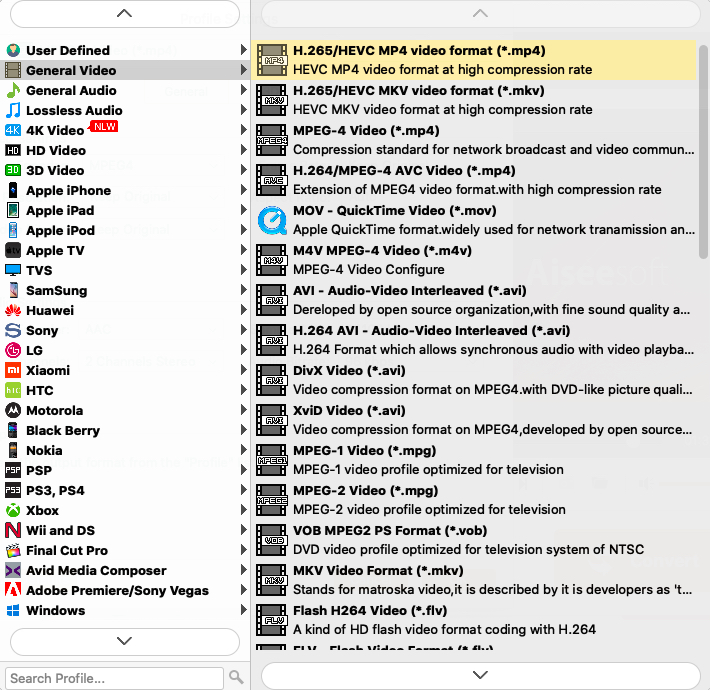This screenshot has height=690, width=710.
Task: Click the Wii and DS Nintendo icon
Action: (13, 530)
